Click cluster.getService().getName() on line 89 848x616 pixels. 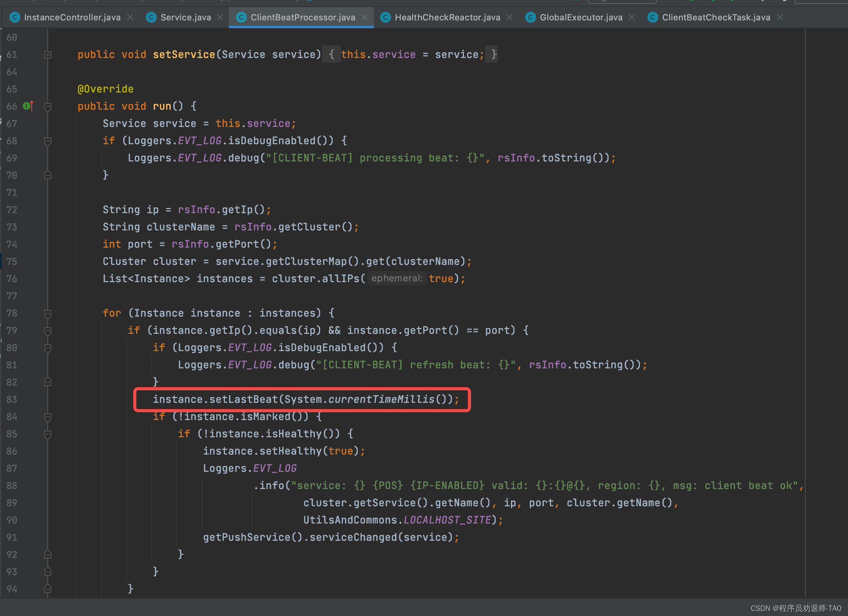tap(397, 503)
